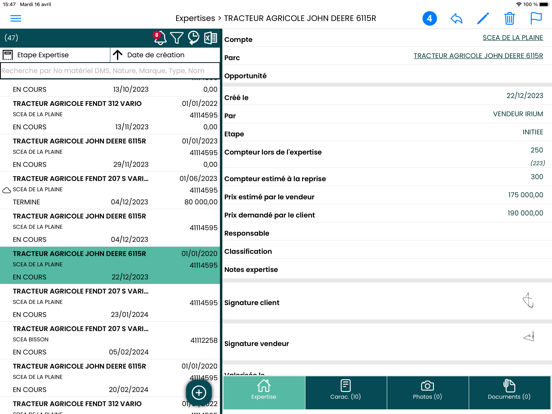
Task: Click estimated counter value 300
Action: (537, 176)
